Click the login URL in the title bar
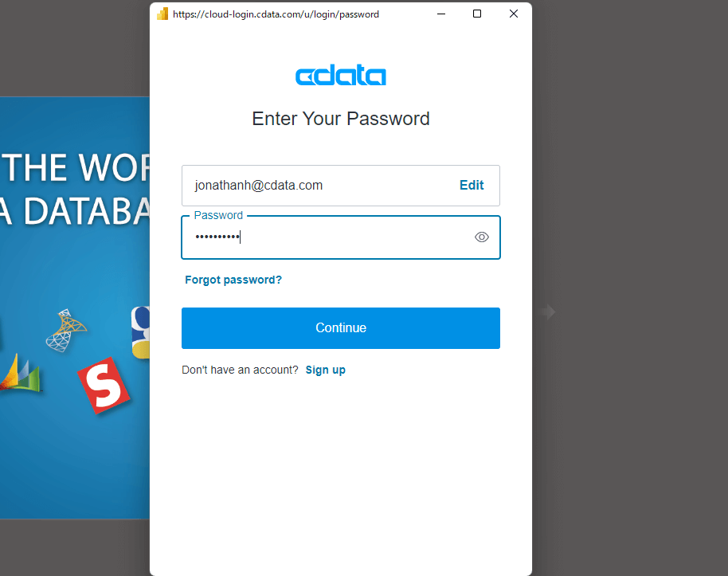The image size is (728, 576). (276, 14)
